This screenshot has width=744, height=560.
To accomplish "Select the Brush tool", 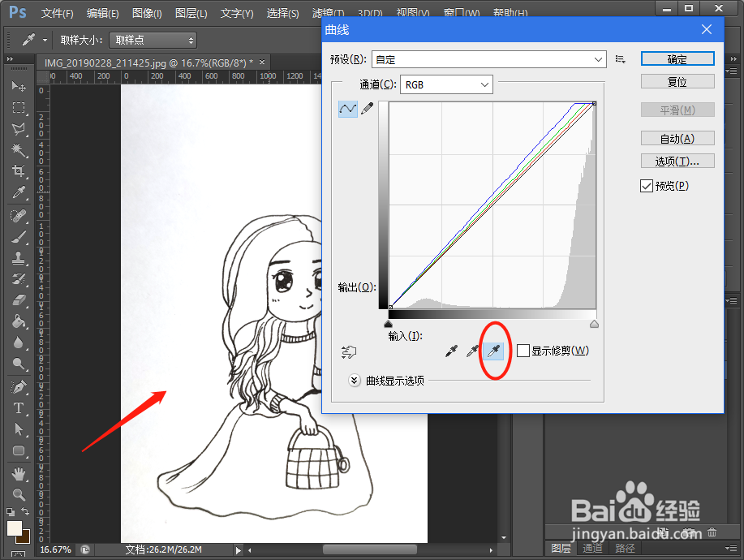I will tap(19, 237).
